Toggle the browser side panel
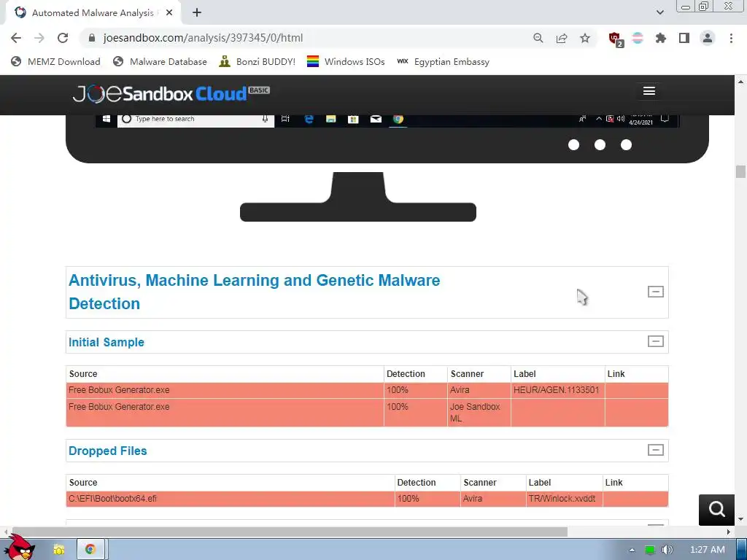The height and width of the screenshot is (560, 747). point(684,38)
